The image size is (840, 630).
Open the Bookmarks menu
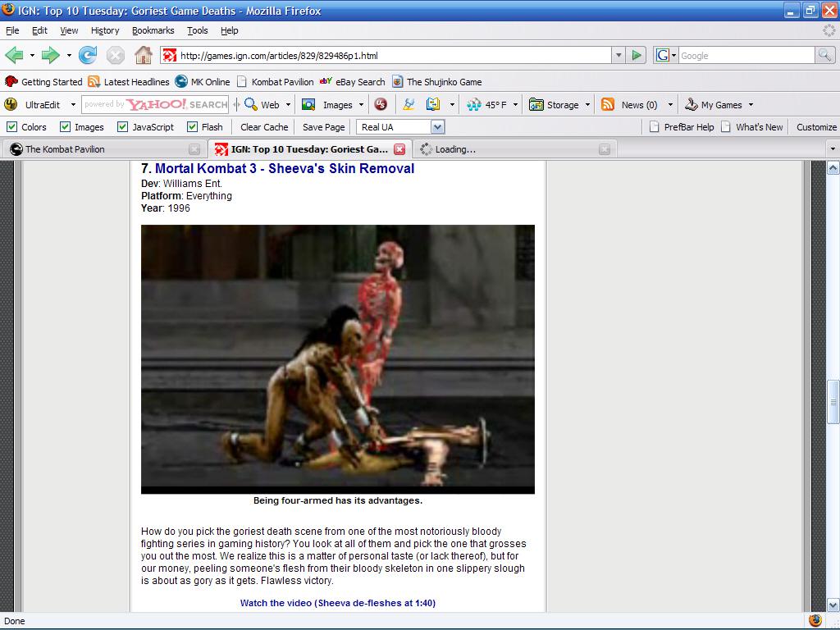(x=153, y=30)
